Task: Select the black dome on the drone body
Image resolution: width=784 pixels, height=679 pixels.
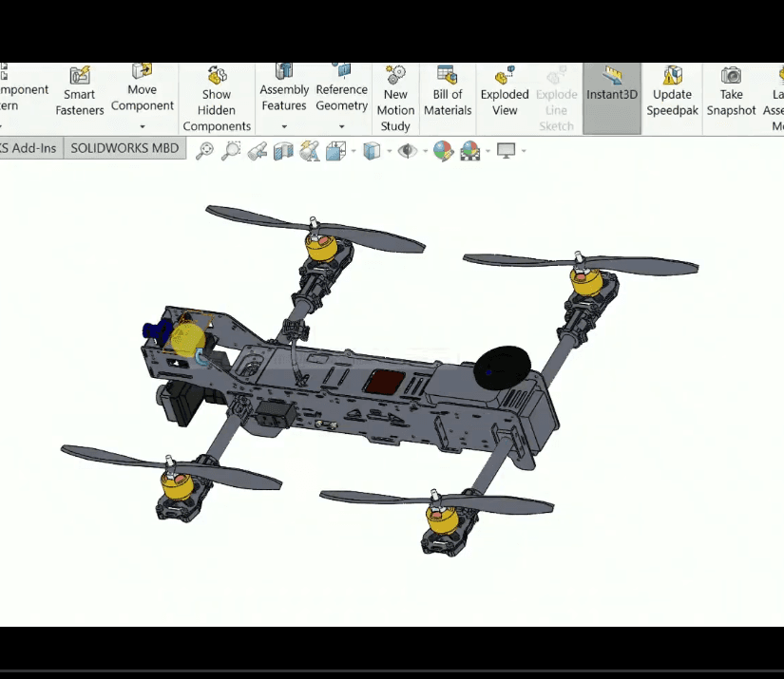Action: (x=502, y=368)
